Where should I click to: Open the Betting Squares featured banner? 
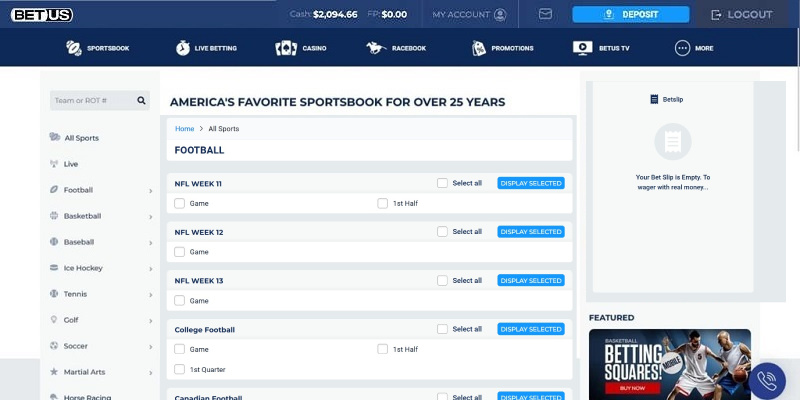tap(670, 364)
